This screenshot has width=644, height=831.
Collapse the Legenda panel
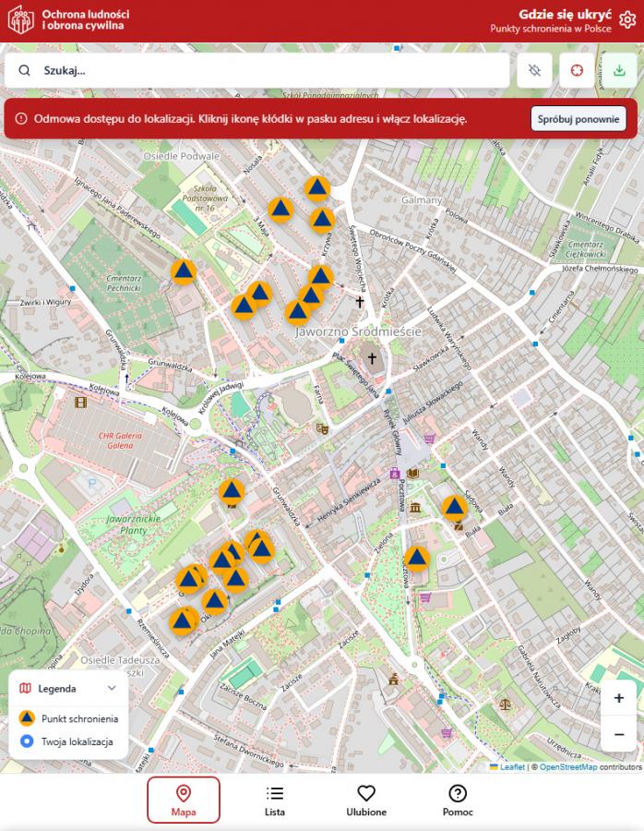(112, 688)
